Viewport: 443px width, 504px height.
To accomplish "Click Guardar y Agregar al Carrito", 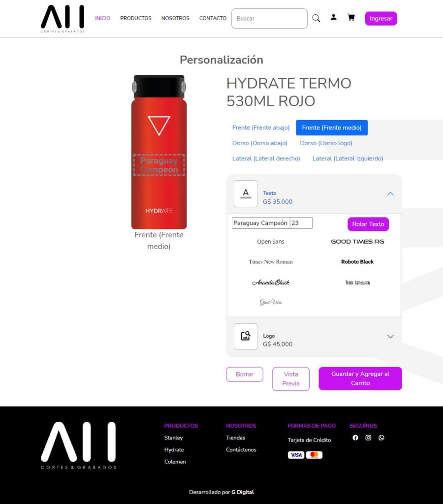I will click(360, 378).
